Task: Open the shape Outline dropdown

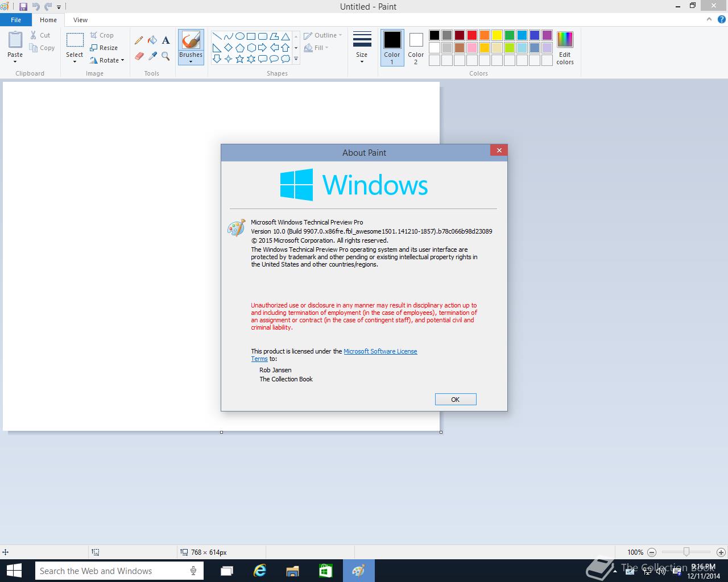Action: (323, 35)
